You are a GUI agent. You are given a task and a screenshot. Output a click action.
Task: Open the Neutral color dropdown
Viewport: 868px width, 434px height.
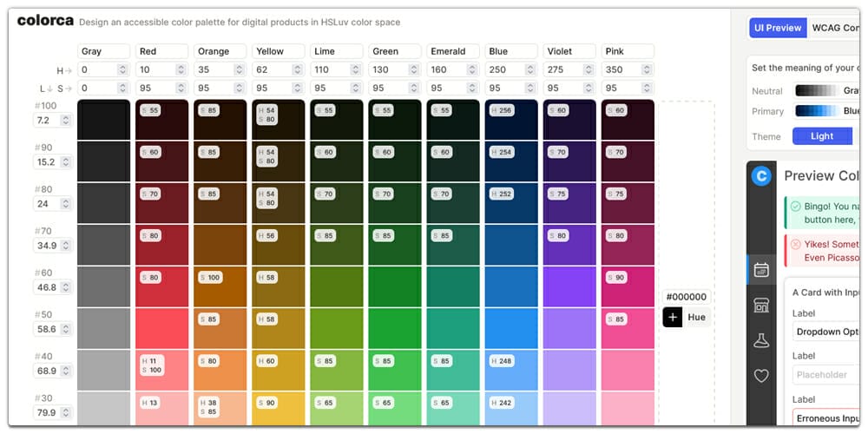[x=827, y=90]
